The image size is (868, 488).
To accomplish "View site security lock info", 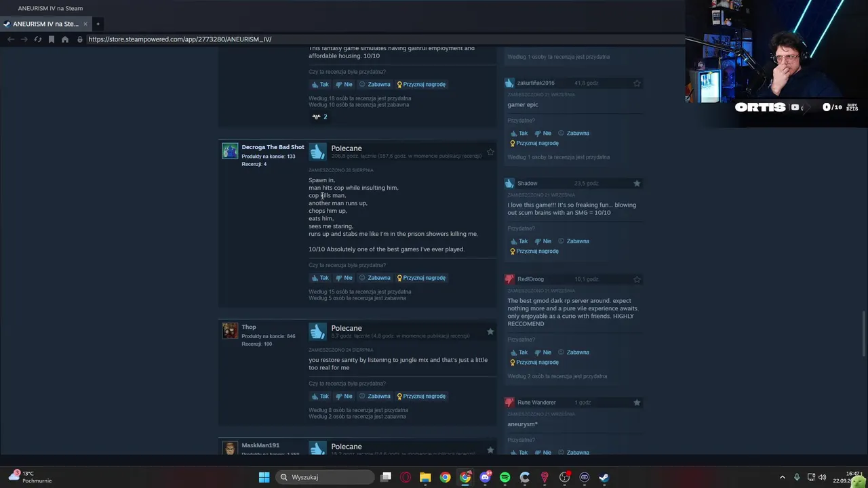I will [x=80, y=39].
